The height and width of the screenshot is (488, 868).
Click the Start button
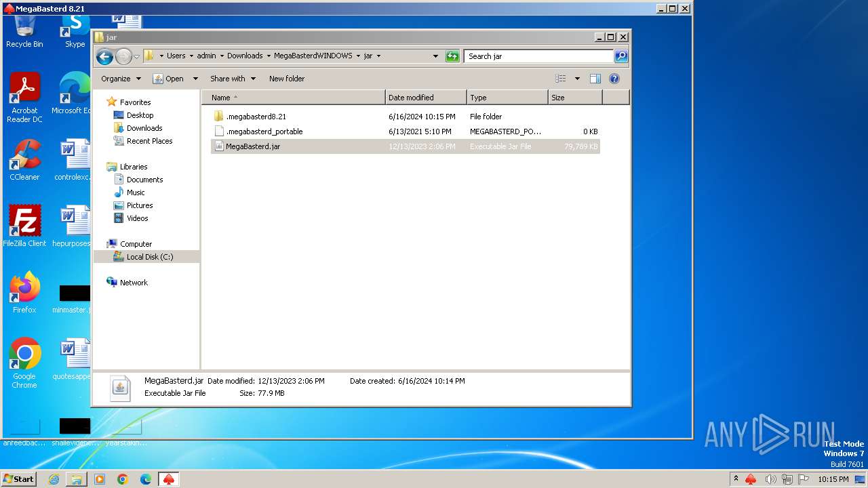pos(19,479)
